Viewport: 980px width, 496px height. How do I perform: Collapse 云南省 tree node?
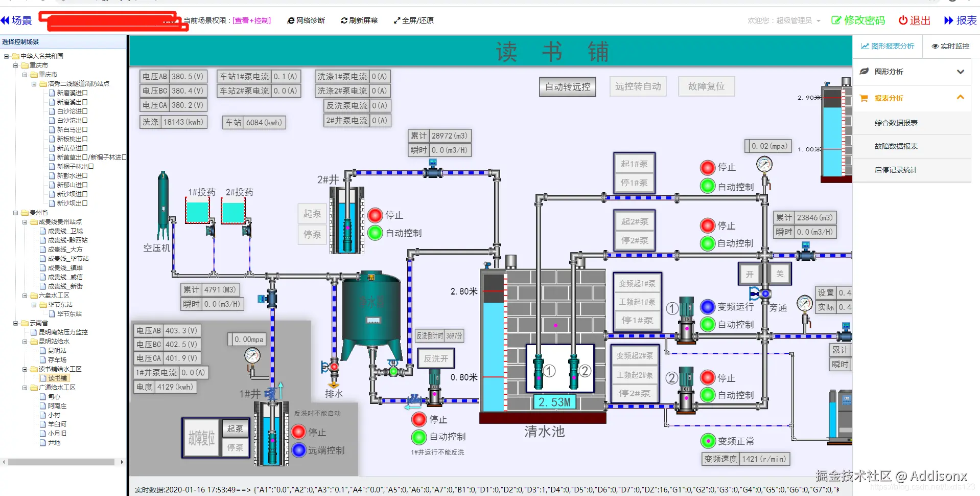pos(15,323)
